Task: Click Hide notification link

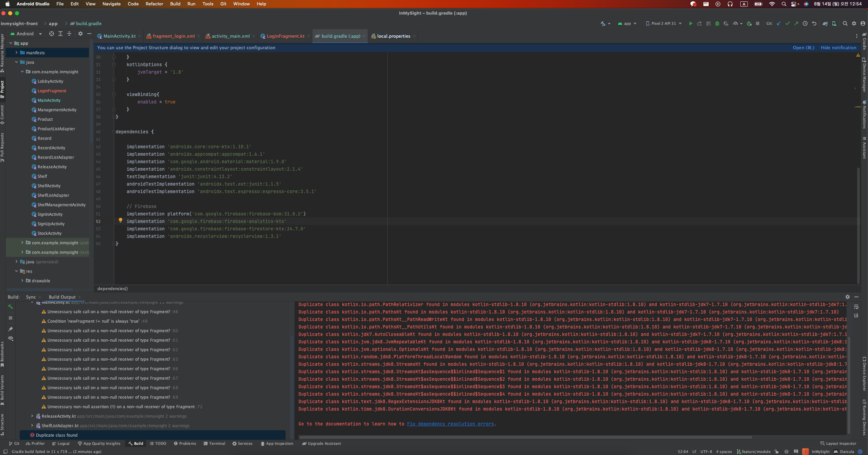Action: (838, 48)
